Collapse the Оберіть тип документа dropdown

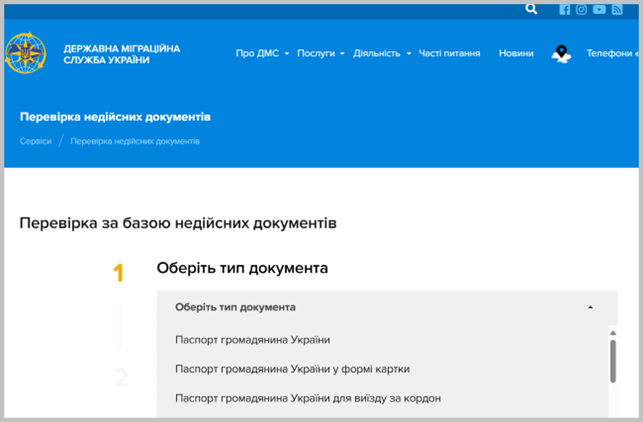pos(382,307)
